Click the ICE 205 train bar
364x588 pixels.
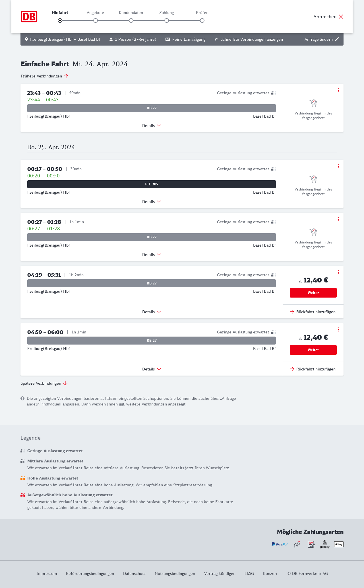(152, 184)
